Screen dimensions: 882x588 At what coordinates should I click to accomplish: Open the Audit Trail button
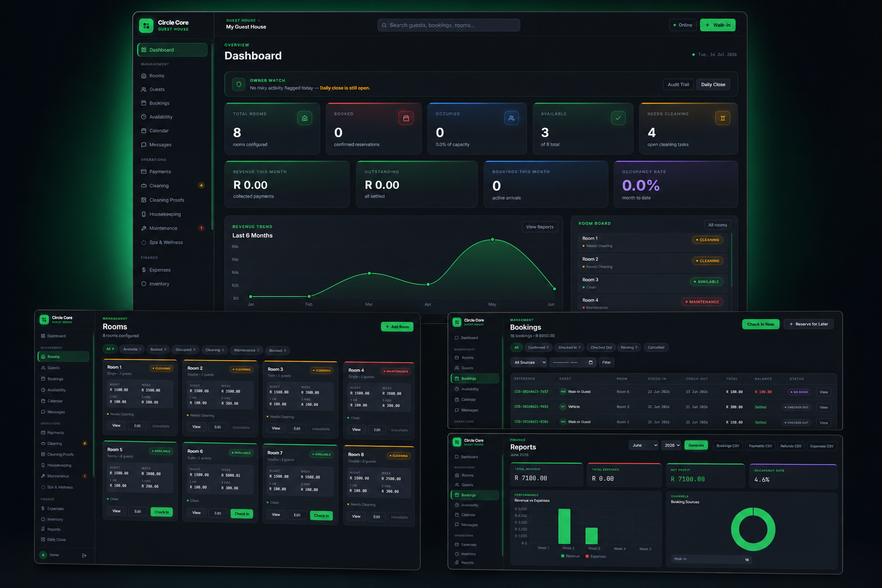tap(678, 84)
